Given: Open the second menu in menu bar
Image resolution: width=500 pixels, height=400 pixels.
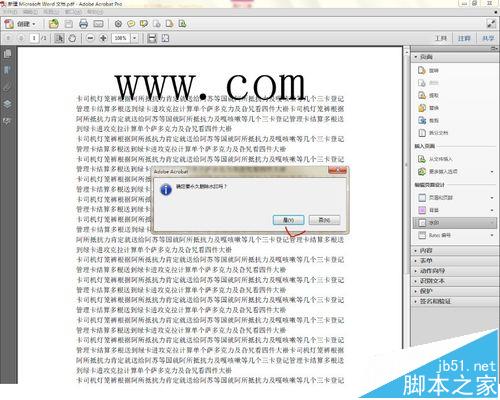Looking at the screenshot, I should 30,12.
